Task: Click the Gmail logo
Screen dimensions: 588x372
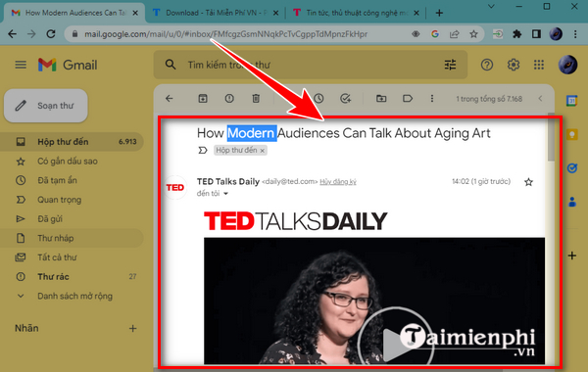Action: click(68, 65)
